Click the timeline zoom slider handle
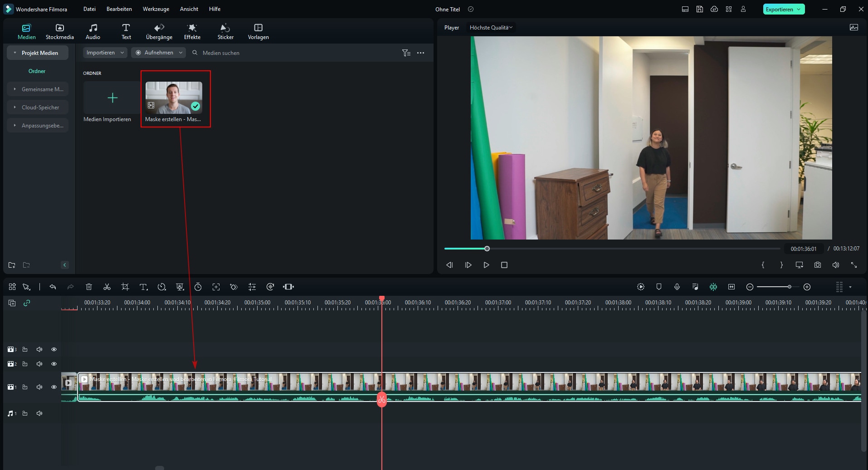The height and width of the screenshot is (470, 868). (790, 287)
